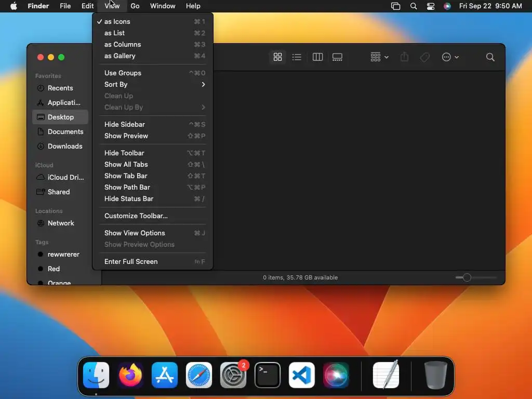This screenshot has height=399, width=532.
Task: Open the Go menu
Action: [x=135, y=6]
